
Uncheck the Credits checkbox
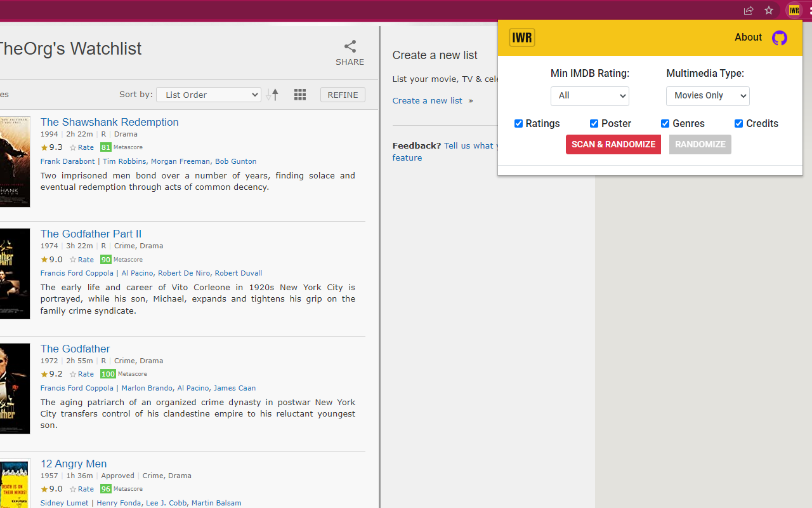[x=738, y=124]
